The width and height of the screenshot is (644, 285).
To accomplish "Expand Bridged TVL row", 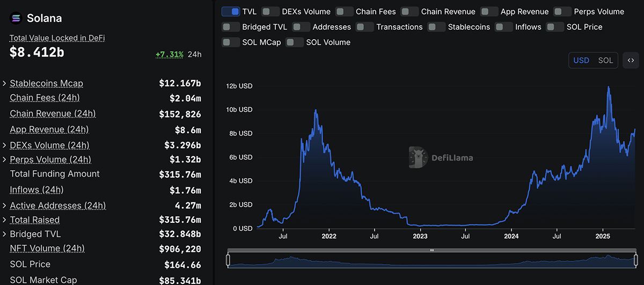I will coord(5,234).
